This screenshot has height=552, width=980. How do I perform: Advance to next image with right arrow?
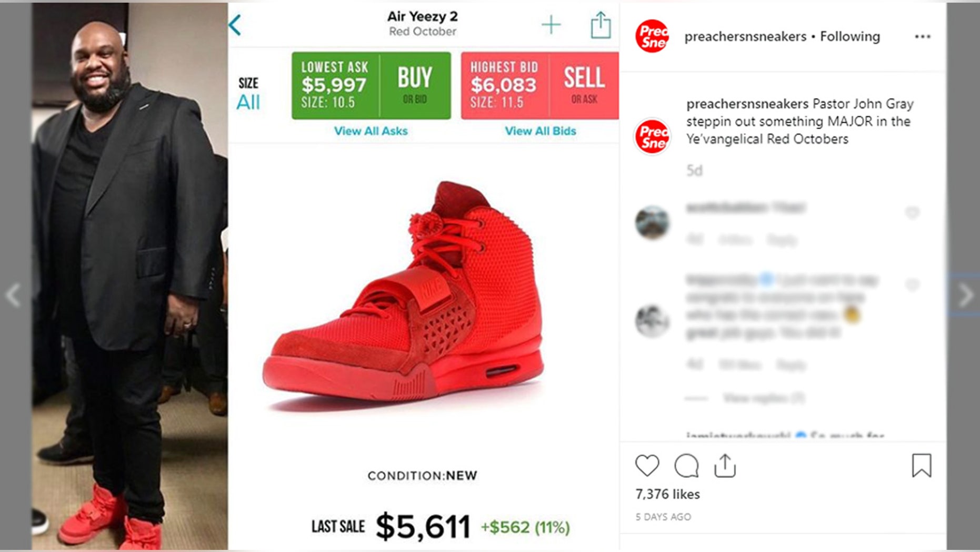pos(966,295)
